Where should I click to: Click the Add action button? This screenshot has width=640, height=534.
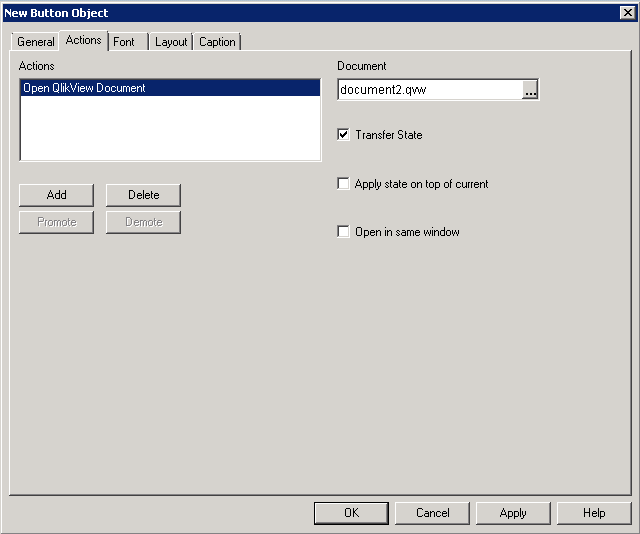click(56, 195)
